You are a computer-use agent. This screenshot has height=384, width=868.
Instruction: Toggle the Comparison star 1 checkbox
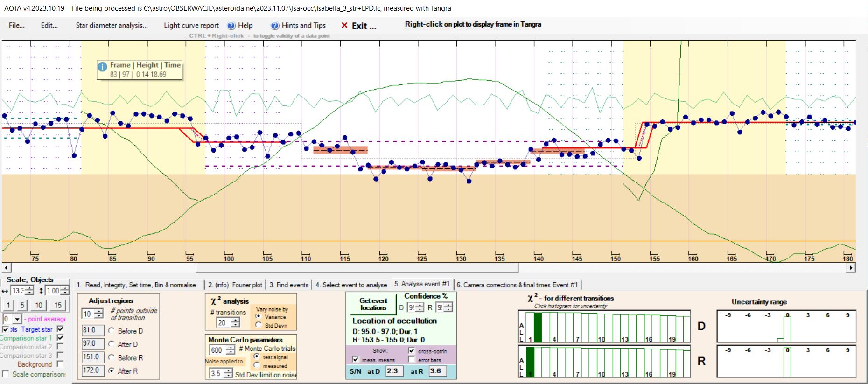pos(60,337)
